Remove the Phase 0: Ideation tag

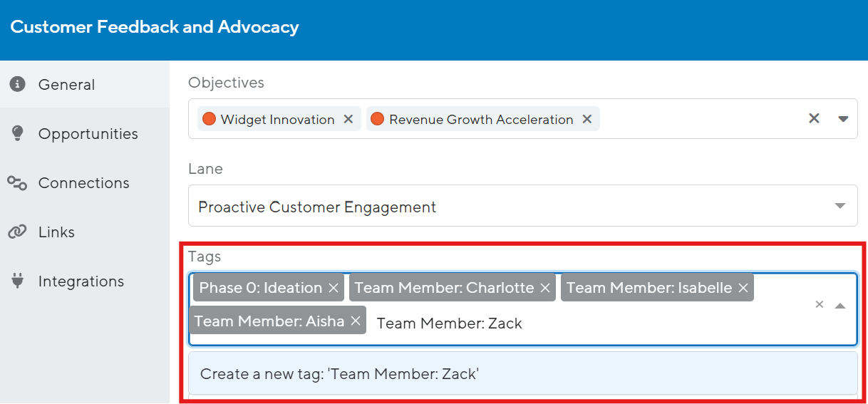pos(334,288)
